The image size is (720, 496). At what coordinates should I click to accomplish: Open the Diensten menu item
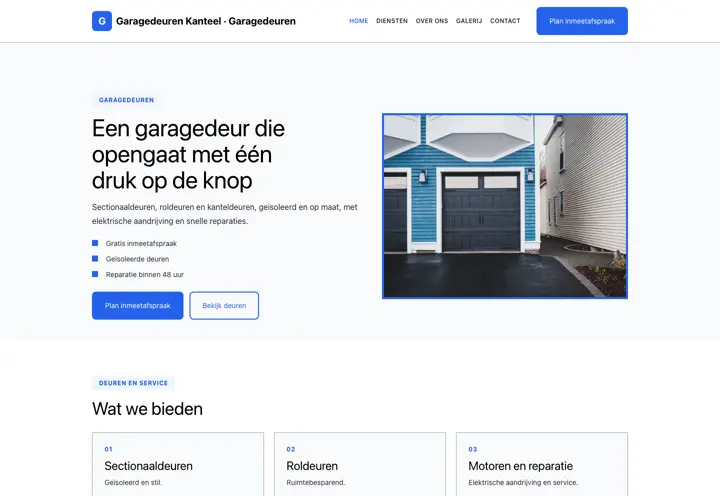point(392,21)
